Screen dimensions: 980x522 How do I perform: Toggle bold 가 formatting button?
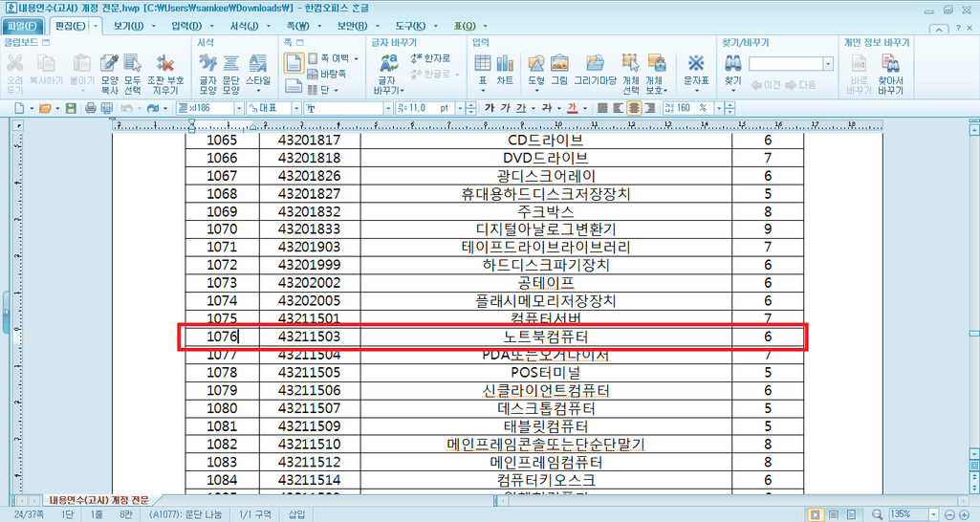pyautogui.click(x=490, y=108)
